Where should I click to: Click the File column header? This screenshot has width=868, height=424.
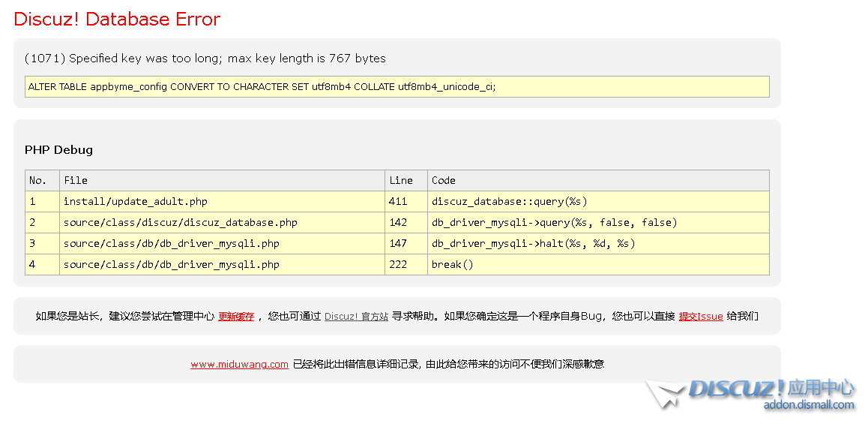coord(222,181)
